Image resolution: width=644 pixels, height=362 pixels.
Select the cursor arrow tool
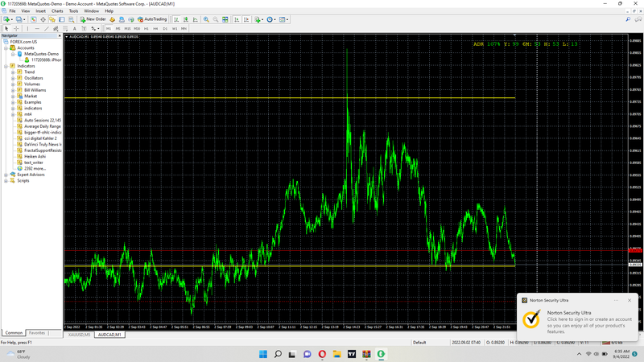(6, 28)
